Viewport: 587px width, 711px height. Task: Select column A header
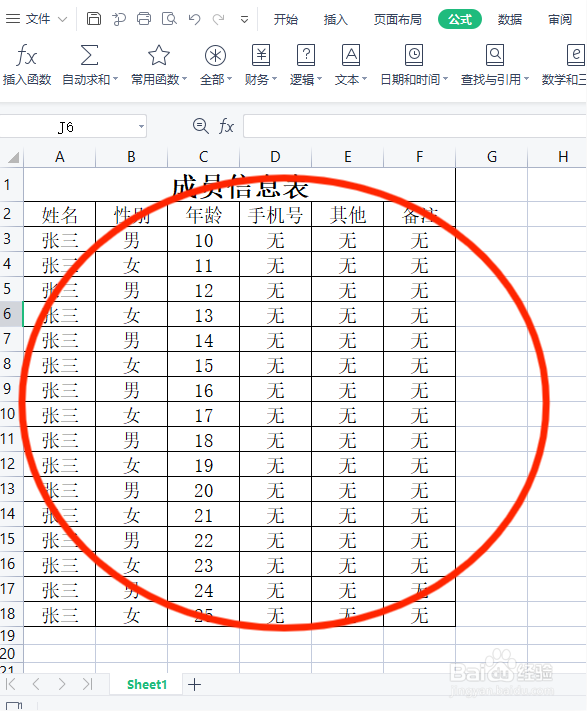59,157
